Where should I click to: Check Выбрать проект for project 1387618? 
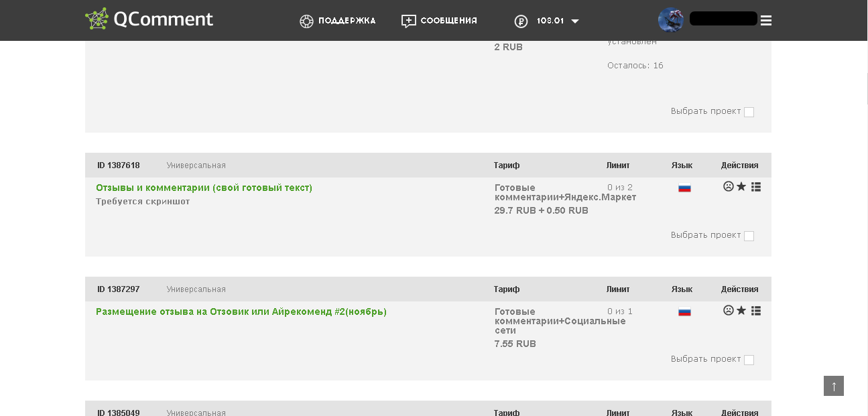[749, 236]
